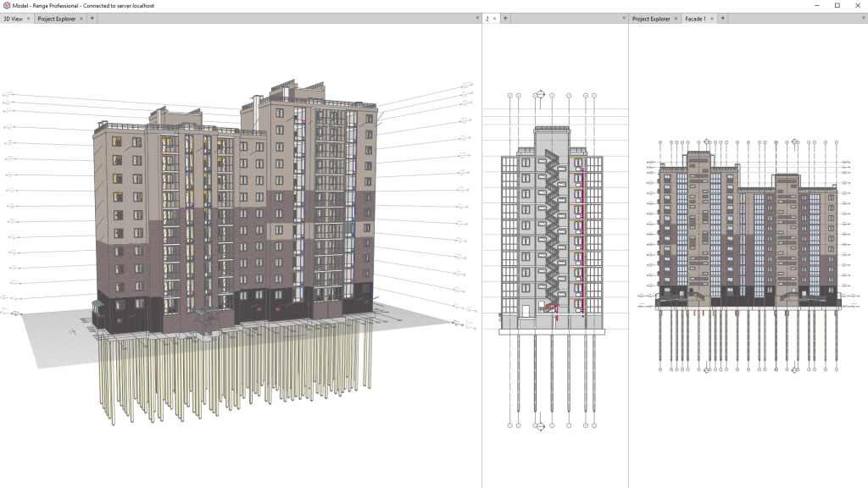The image size is (868, 488).
Task: Select tab 2 in the middle pane
Action: pos(487,18)
